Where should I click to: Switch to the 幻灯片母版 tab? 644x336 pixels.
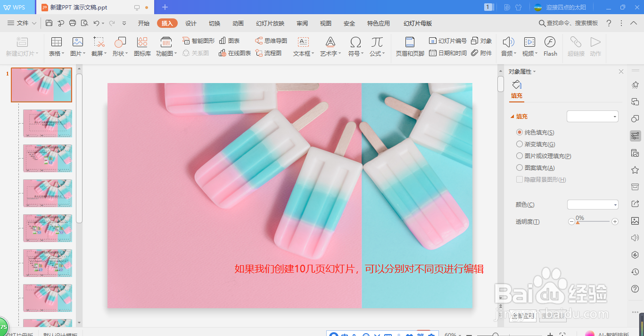pyautogui.click(x=418, y=23)
